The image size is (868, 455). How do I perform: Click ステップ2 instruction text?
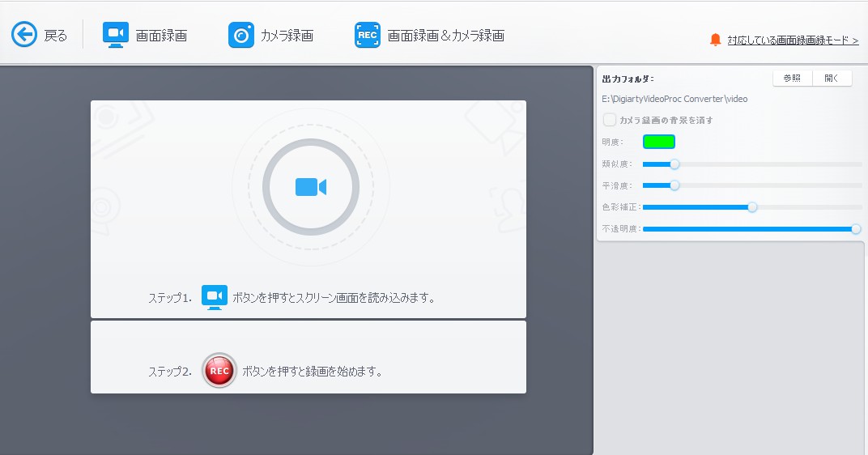tap(313, 372)
